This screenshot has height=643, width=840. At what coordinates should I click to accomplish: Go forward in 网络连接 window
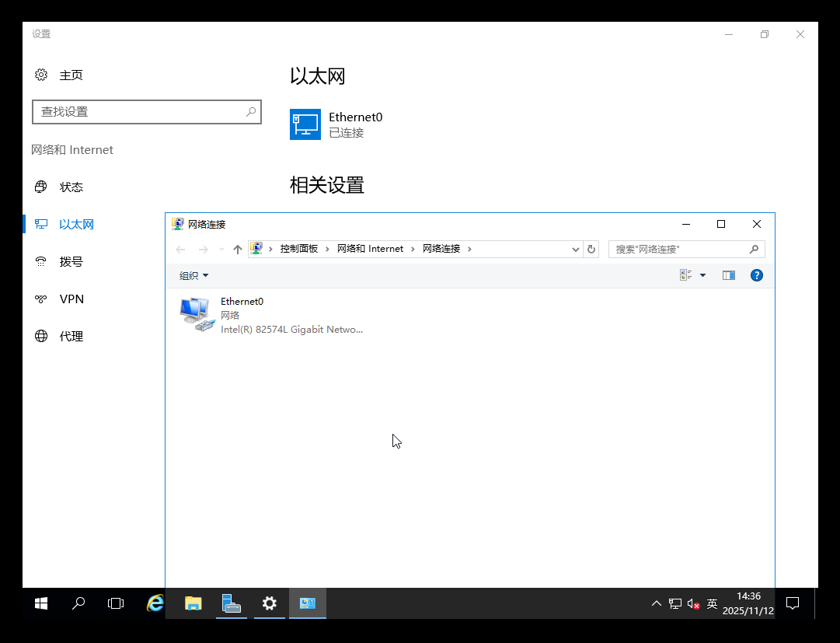[203, 249]
